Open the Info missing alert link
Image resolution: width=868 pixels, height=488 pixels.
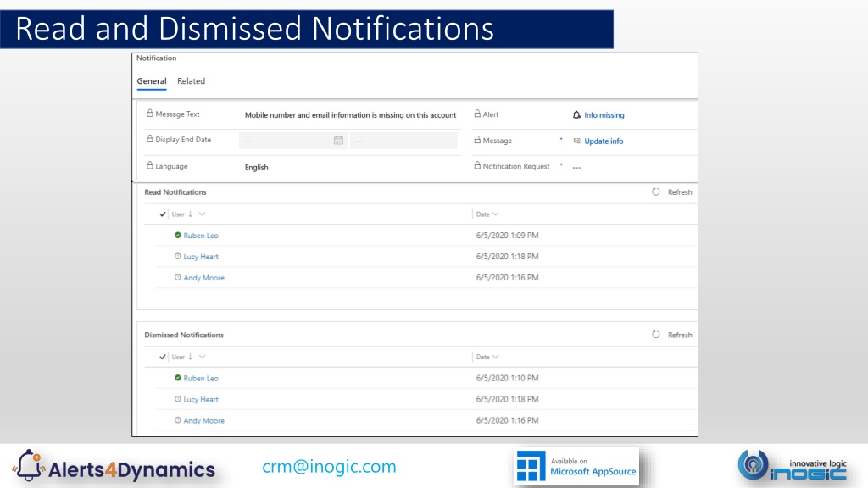[x=604, y=115]
